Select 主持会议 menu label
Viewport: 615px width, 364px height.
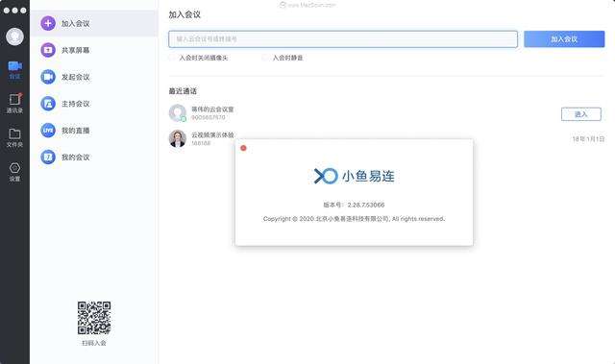click(75, 104)
